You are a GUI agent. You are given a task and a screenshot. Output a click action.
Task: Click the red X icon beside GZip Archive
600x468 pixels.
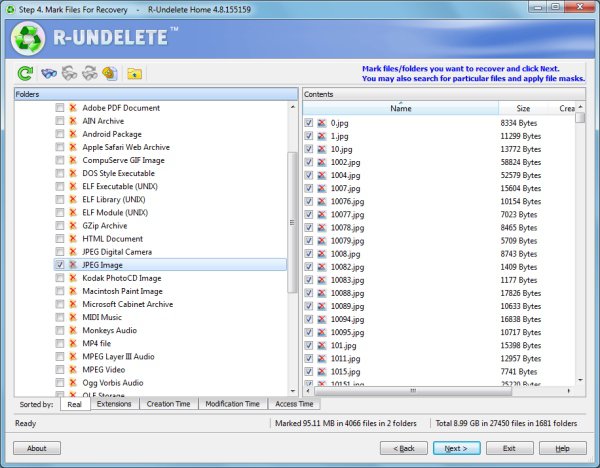click(x=73, y=226)
